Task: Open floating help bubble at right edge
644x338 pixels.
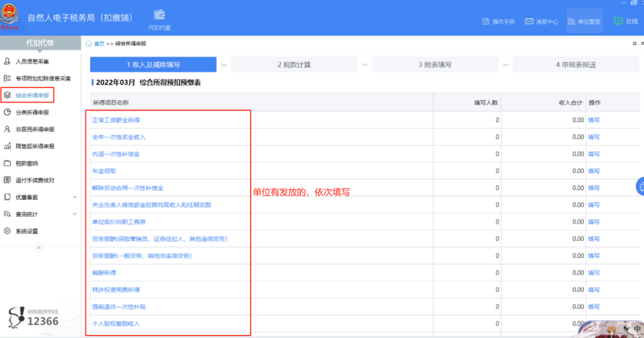Action: click(640, 187)
